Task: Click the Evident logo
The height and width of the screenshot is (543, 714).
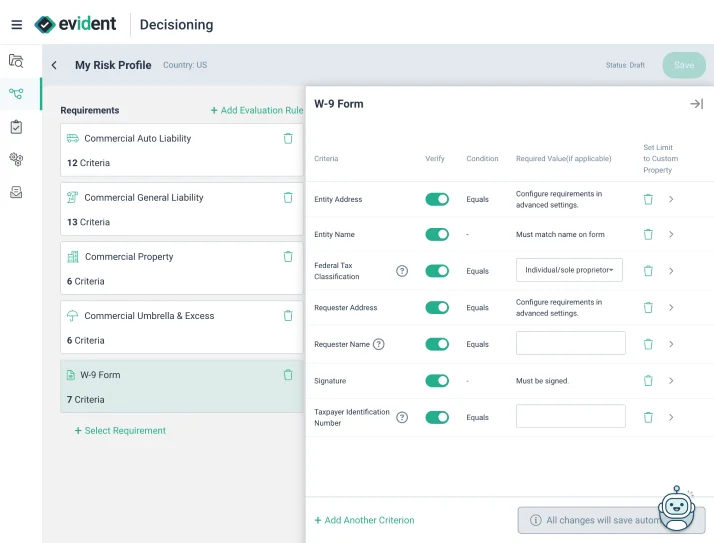Action: 75,24
